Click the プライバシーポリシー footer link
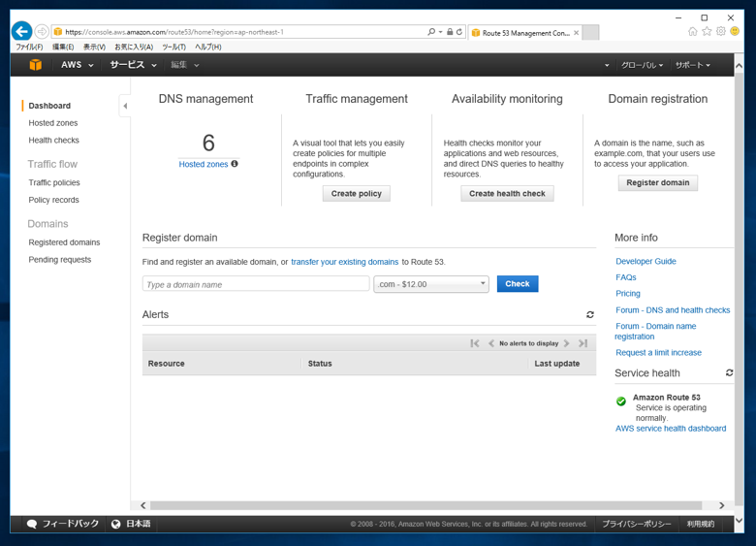The width and height of the screenshot is (756, 546). coord(637,524)
